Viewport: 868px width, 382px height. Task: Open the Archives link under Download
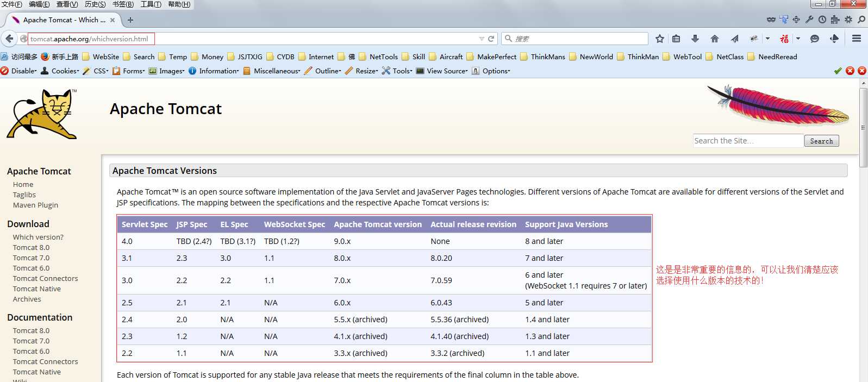click(27, 299)
